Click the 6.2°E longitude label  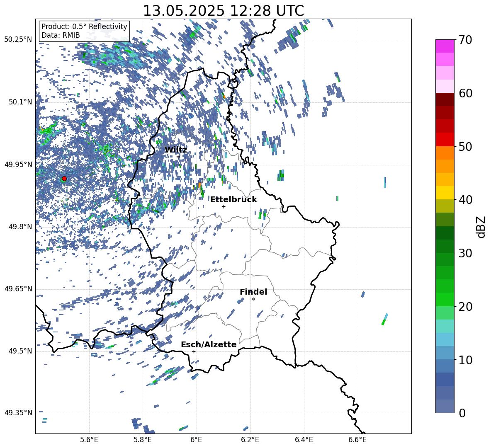tap(250, 440)
